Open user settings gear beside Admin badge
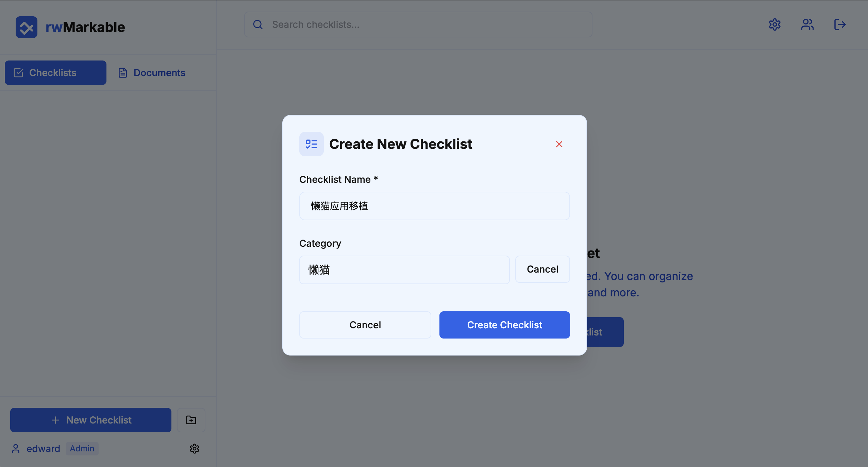 pos(195,449)
